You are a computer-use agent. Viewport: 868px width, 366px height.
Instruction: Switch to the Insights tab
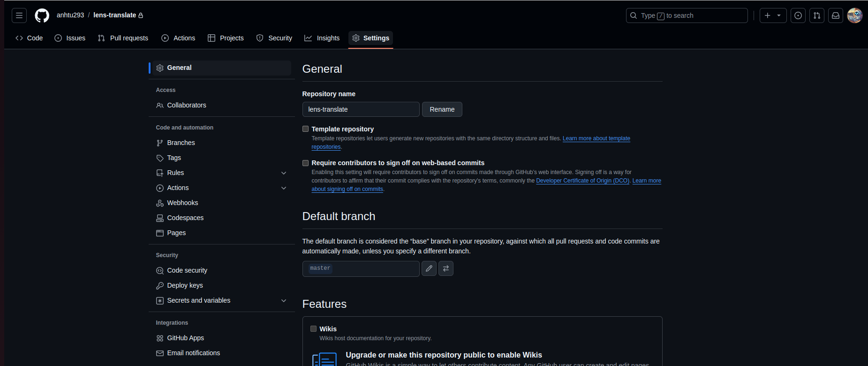(322, 38)
